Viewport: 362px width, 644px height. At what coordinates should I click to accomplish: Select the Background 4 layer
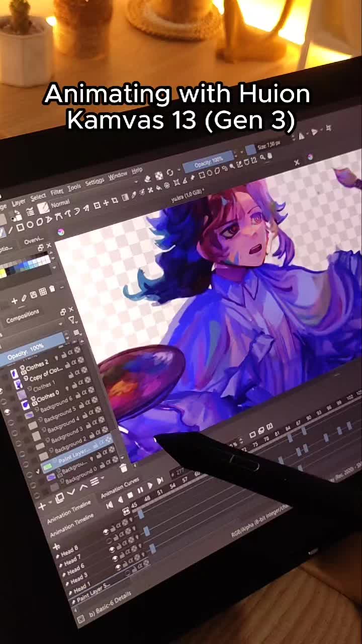pyautogui.click(x=64, y=425)
